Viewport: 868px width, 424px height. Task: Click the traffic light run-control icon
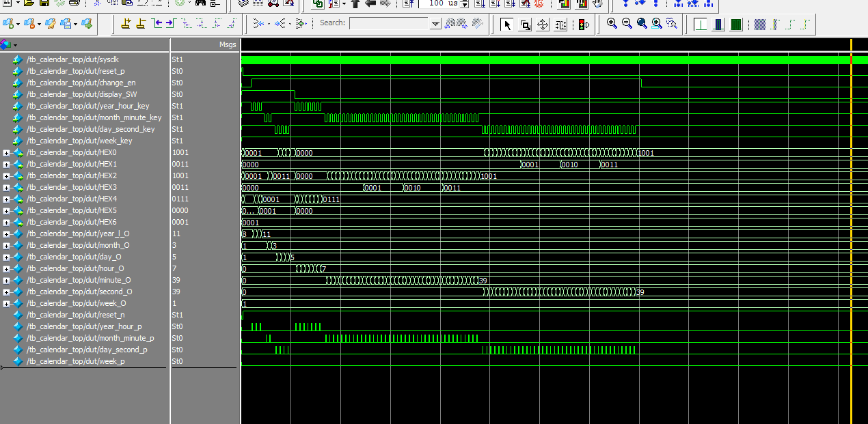(584, 25)
